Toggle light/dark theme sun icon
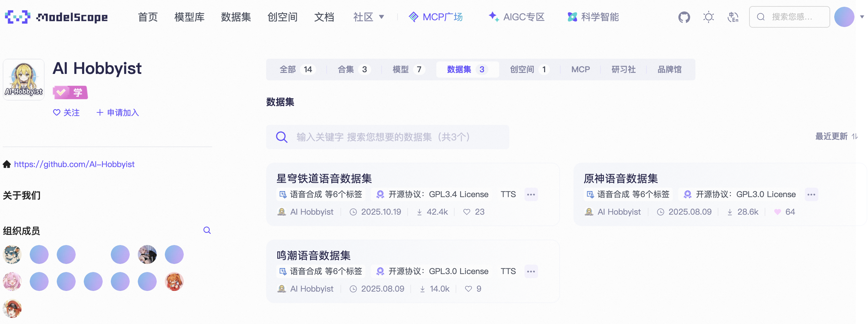 point(708,17)
